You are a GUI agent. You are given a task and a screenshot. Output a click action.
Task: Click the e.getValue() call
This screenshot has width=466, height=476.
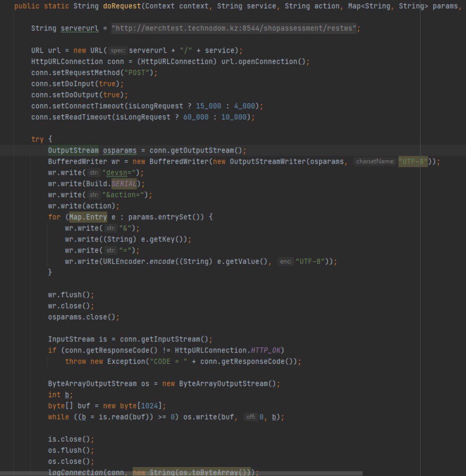click(x=242, y=262)
